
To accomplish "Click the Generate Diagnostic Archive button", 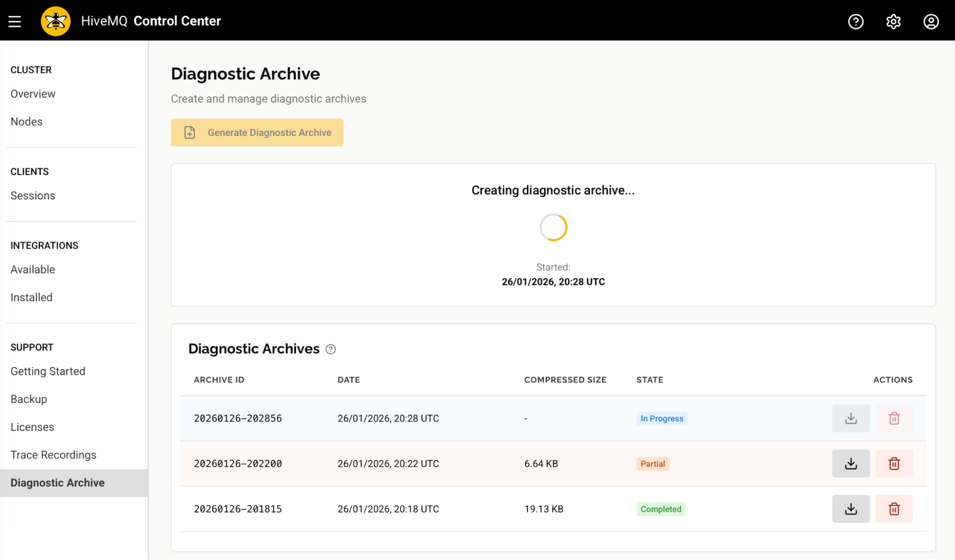I will click(257, 132).
